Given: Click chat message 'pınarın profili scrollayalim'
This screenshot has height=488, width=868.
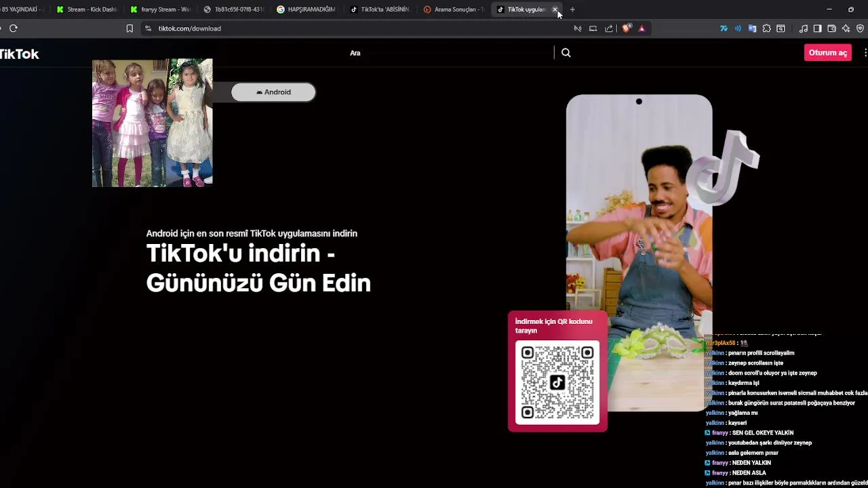Looking at the screenshot, I should click(x=761, y=353).
